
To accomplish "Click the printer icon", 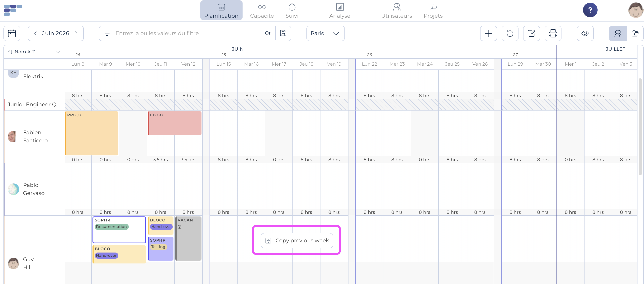I will pyautogui.click(x=553, y=33).
